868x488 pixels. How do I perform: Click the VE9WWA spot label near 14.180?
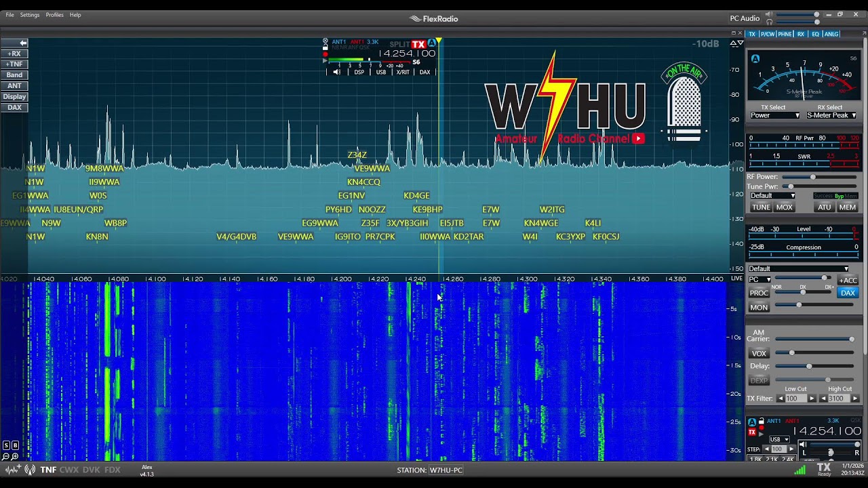click(x=296, y=237)
